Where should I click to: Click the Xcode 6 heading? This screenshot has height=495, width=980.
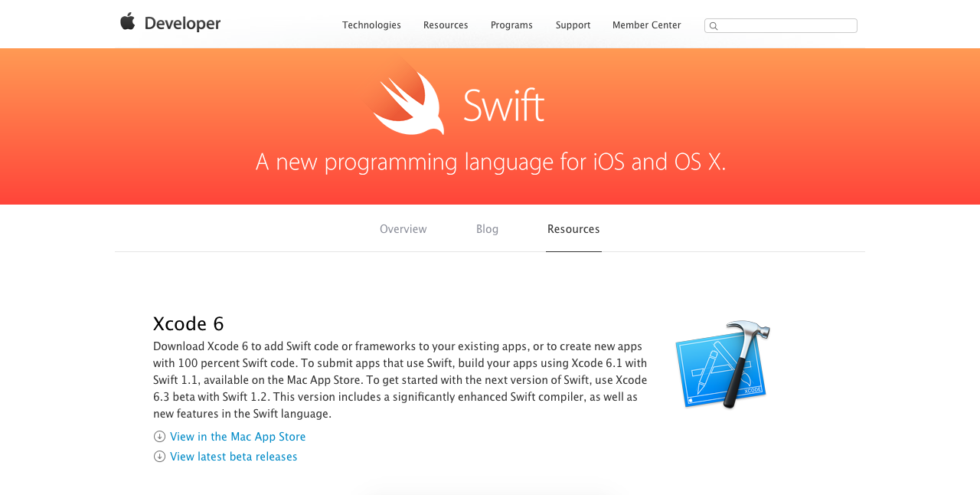(x=188, y=324)
